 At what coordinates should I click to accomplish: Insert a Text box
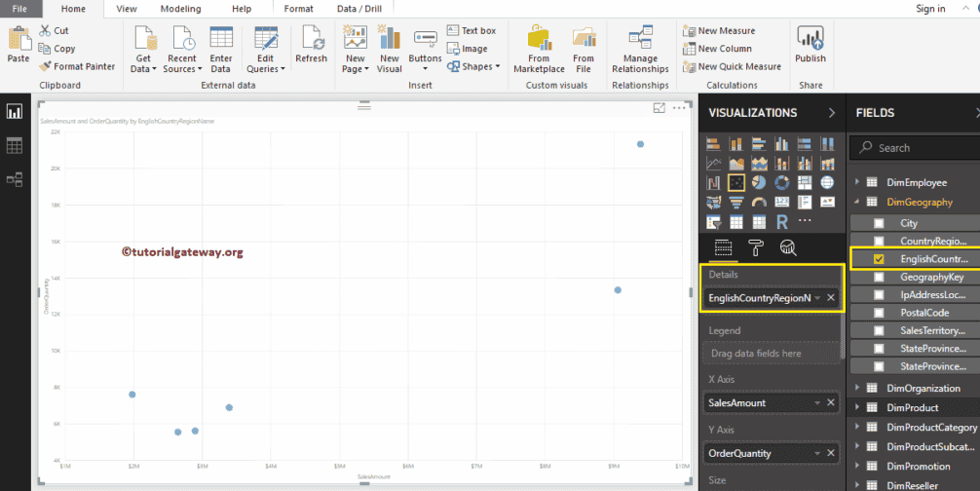pyautogui.click(x=471, y=30)
